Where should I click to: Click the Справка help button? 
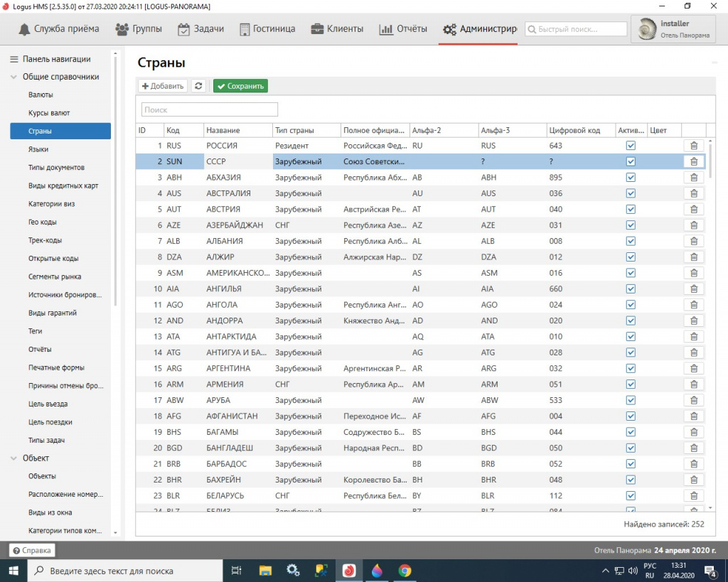click(32, 551)
